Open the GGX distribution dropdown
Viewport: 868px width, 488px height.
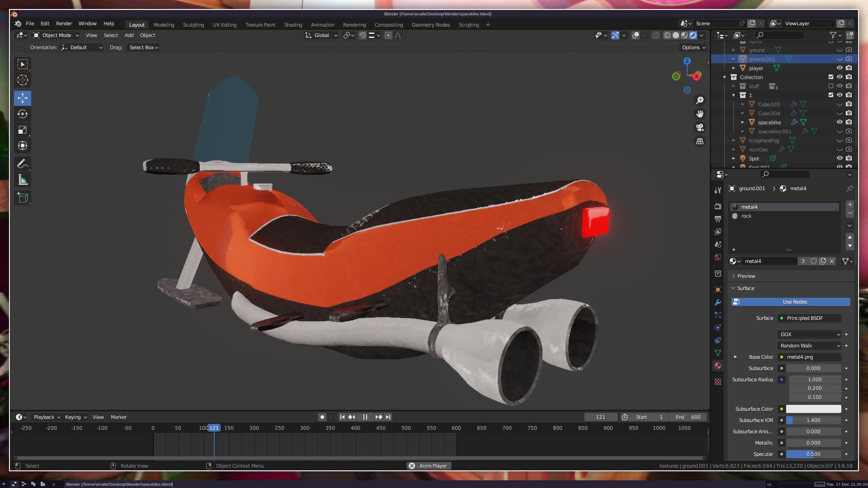click(809, 334)
